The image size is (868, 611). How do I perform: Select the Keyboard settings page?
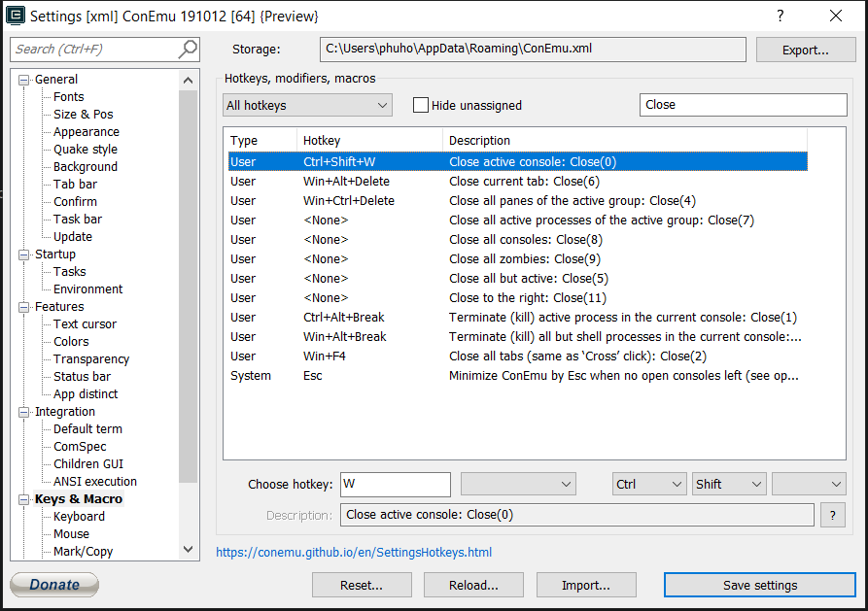79,516
